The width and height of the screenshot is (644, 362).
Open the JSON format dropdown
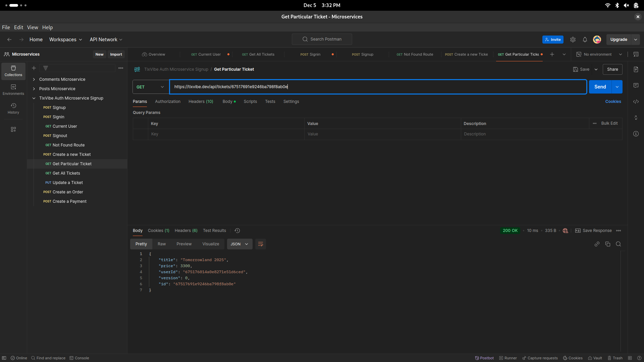[239, 244]
